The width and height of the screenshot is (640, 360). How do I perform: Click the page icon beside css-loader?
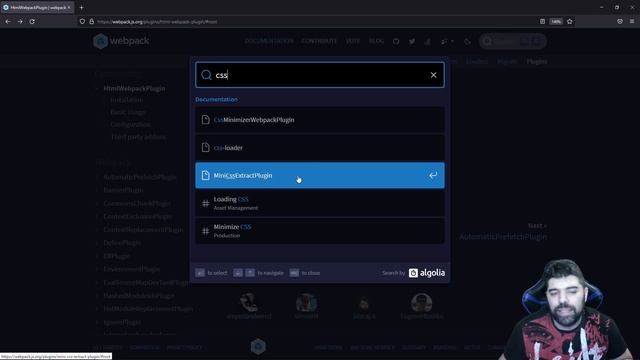tap(205, 147)
